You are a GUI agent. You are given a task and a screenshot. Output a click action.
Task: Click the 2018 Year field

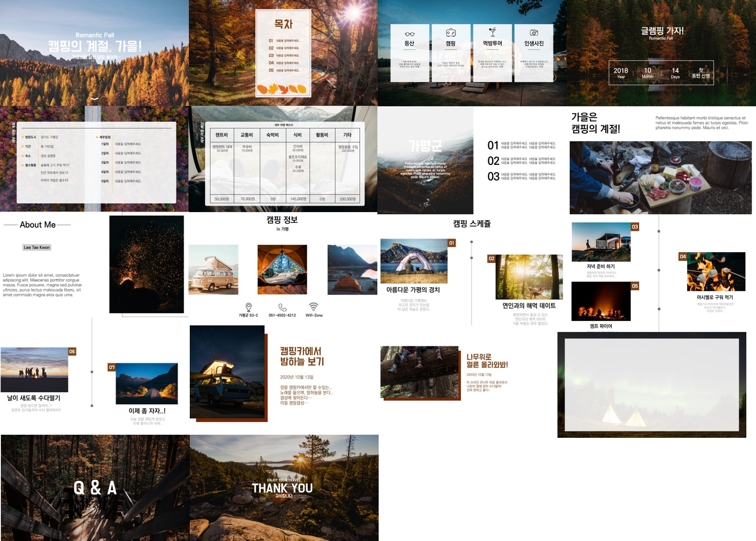pyautogui.click(x=621, y=73)
